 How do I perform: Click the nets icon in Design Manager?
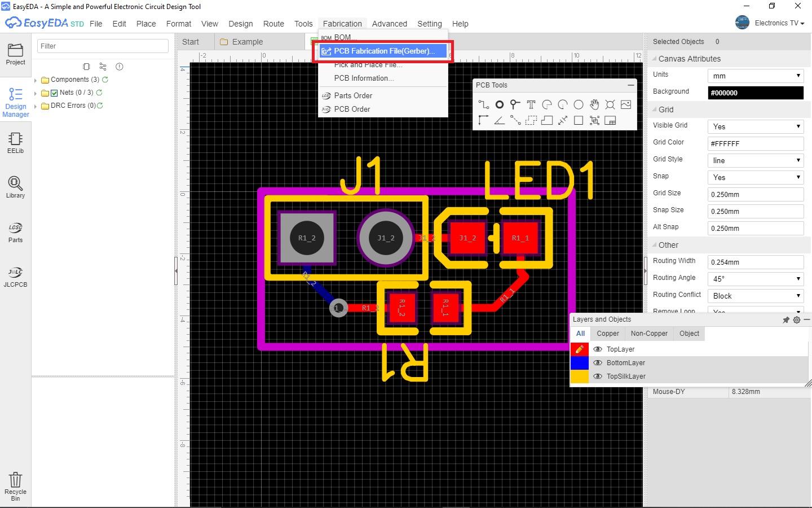point(103,67)
